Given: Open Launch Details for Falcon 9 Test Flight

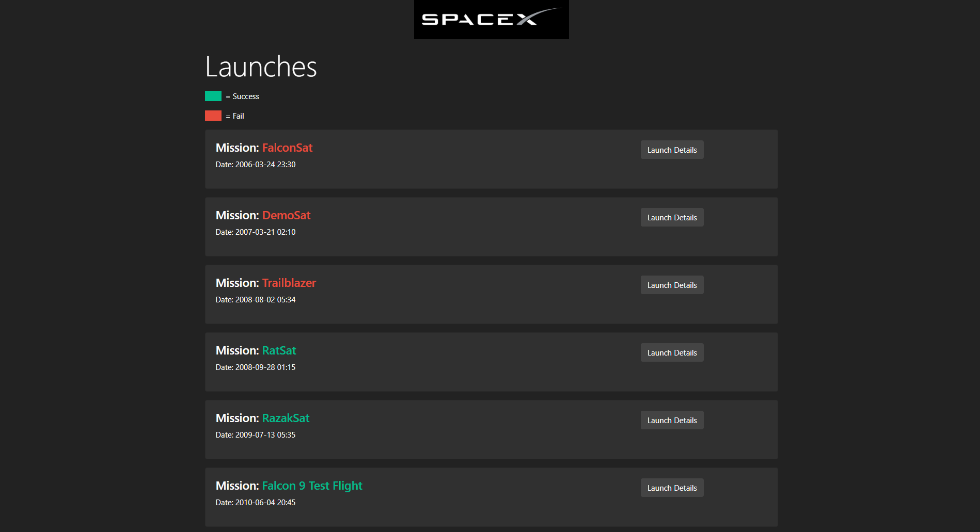Looking at the screenshot, I should tap(672, 488).
